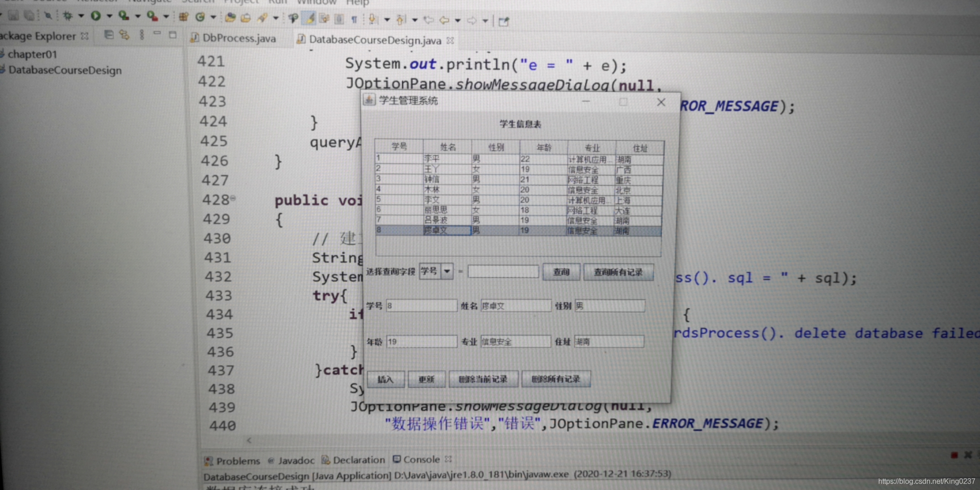
Task: Click the 查询所有记录 button
Action: pyautogui.click(x=618, y=272)
